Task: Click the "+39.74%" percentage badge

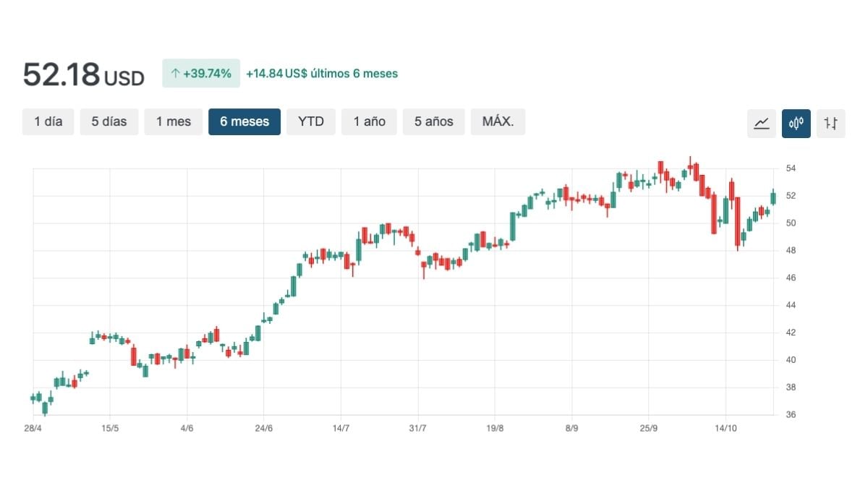Action: (x=201, y=73)
